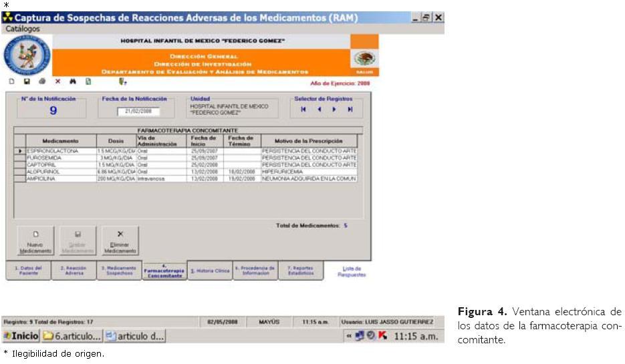Select the Medicamento Sospechoso tab
Viewport: 625px width, 364px height.
pos(119,270)
